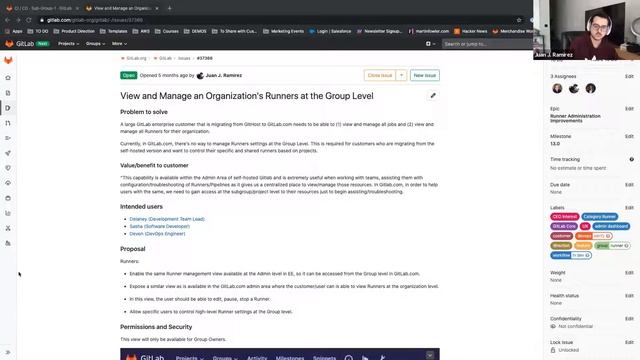Open the Login | Salesforce bookmark
This screenshot has width=640, height=360.
[330, 31]
